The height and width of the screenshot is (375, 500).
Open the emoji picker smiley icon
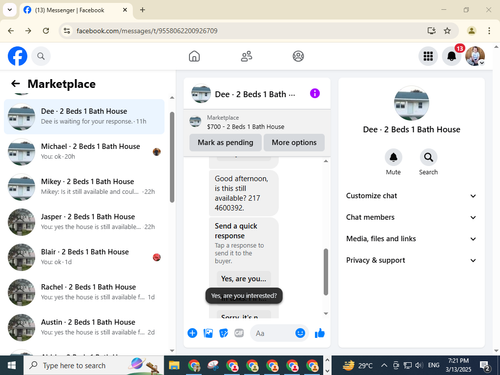tap(300, 333)
